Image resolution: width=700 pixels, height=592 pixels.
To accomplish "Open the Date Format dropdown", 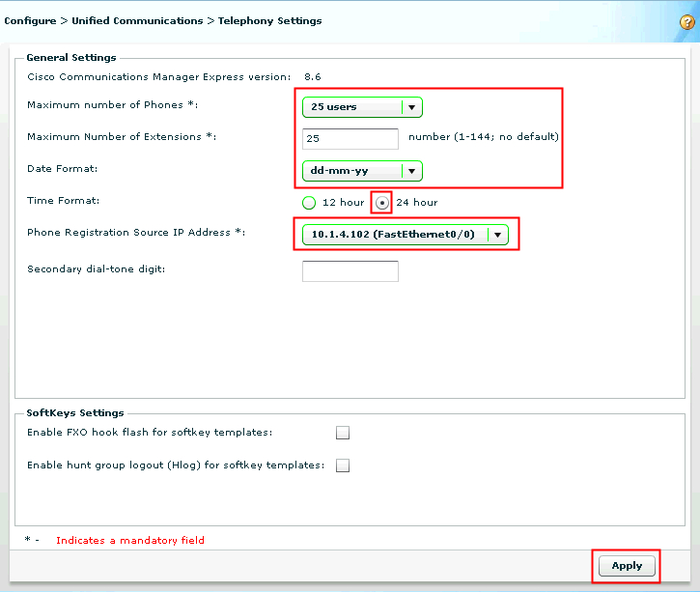I will (x=362, y=171).
